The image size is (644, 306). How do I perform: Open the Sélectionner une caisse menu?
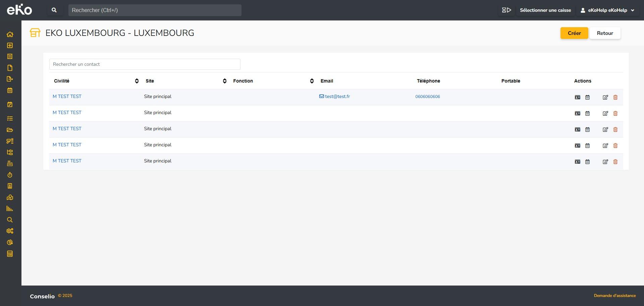tap(545, 10)
